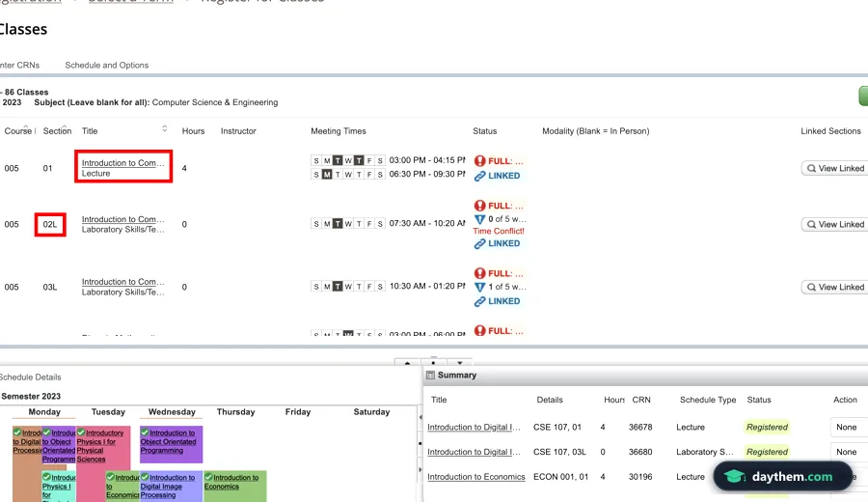Image resolution: width=868 pixels, height=502 pixels.
Task: Click check icon on Thursday Introduction to Economics block
Action: point(208,477)
